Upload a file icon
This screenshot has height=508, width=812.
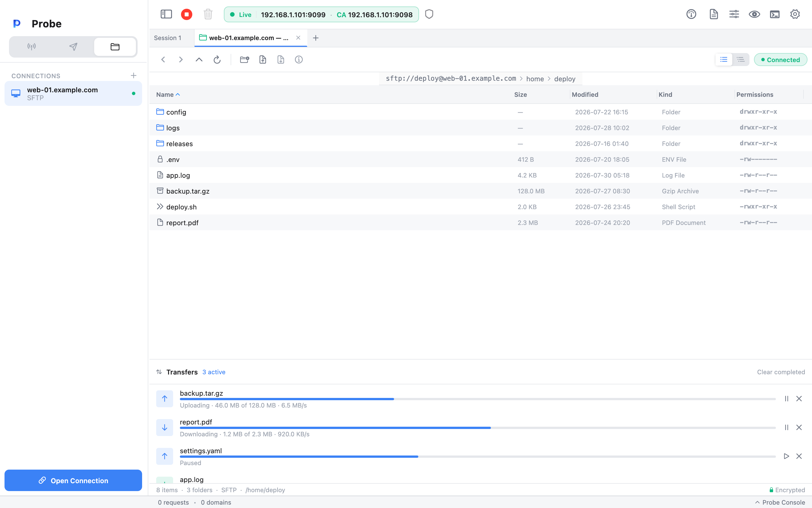pyautogui.click(x=263, y=60)
